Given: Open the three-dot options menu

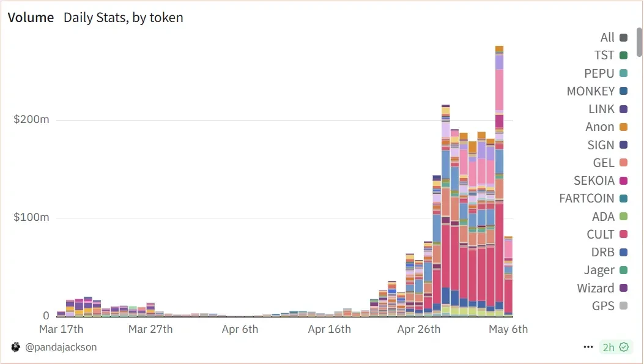Looking at the screenshot, I should click(588, 347).
